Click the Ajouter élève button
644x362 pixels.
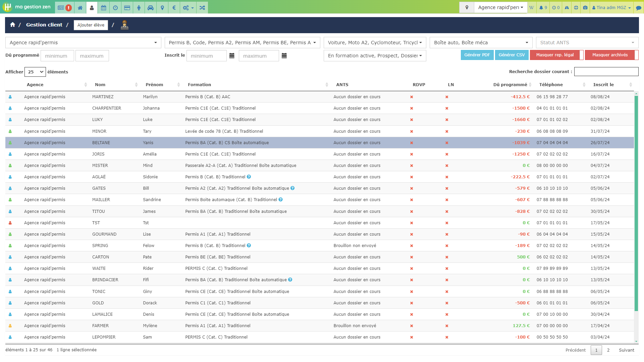[x=91, y=25]
